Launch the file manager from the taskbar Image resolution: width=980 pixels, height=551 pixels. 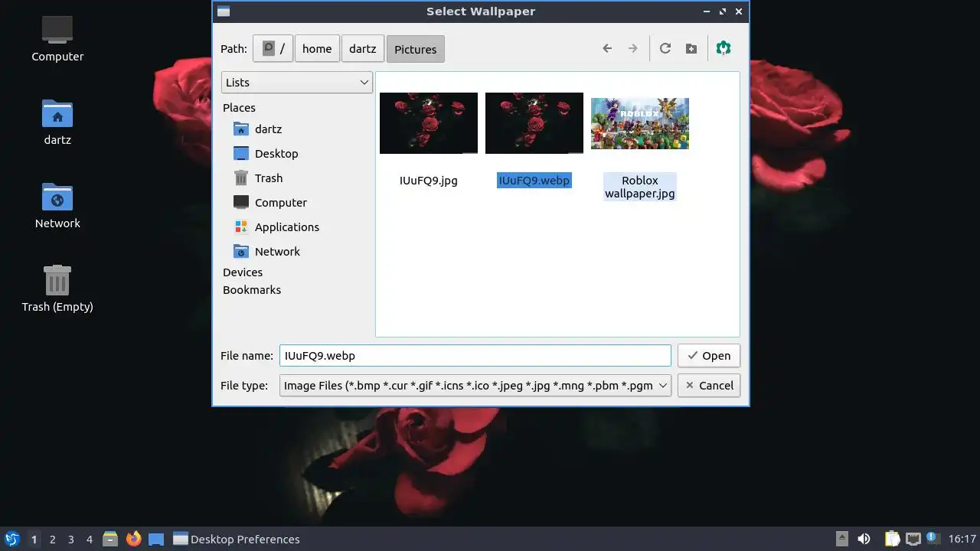point(110,539)
